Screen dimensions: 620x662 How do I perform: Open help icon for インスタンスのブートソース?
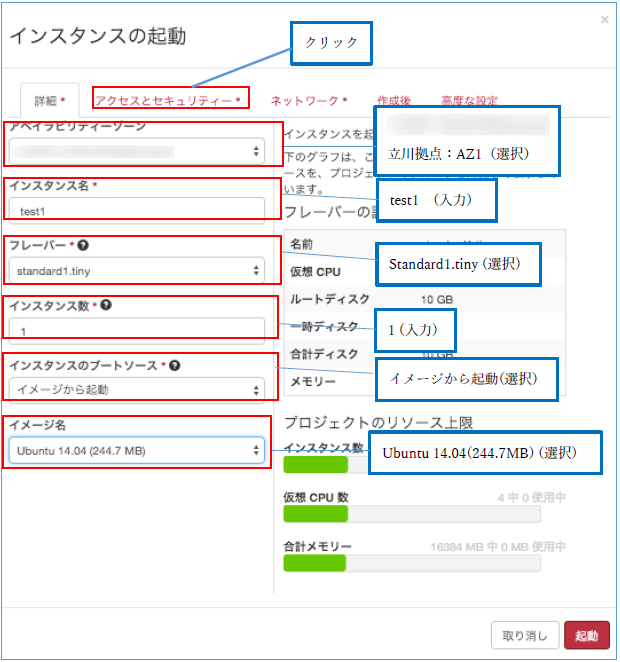pyautogui.click(x=174, y=365)
